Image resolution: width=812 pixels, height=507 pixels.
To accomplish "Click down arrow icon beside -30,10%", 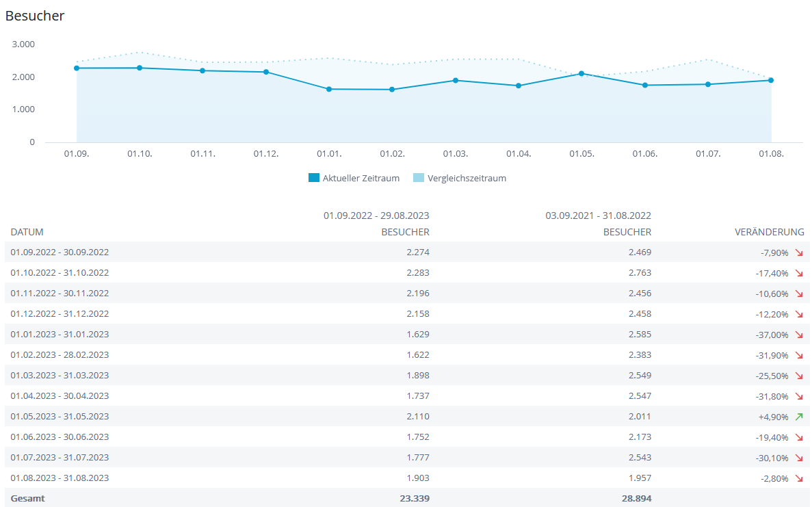I will [x=798, y=458].
